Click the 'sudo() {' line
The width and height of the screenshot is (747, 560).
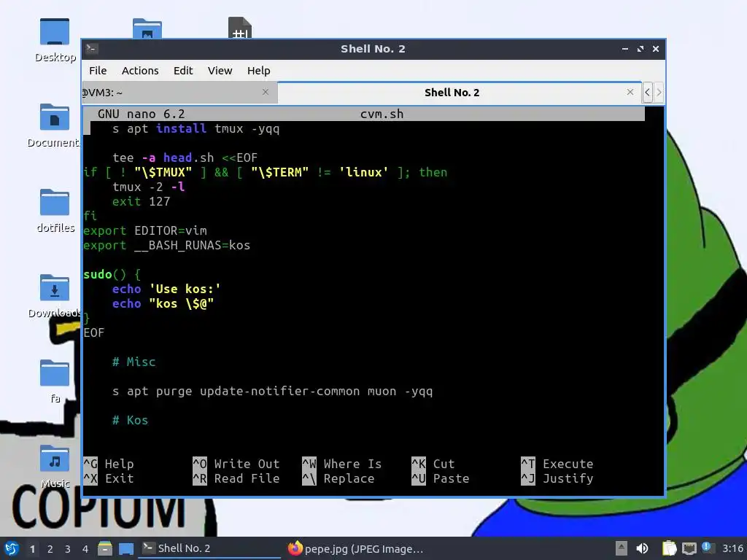(112, 274)
